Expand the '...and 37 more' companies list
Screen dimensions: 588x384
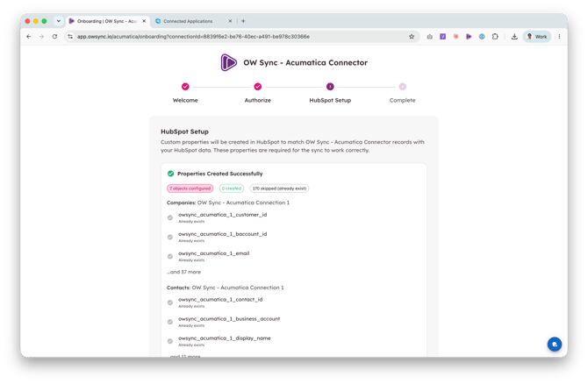[183, 272]
